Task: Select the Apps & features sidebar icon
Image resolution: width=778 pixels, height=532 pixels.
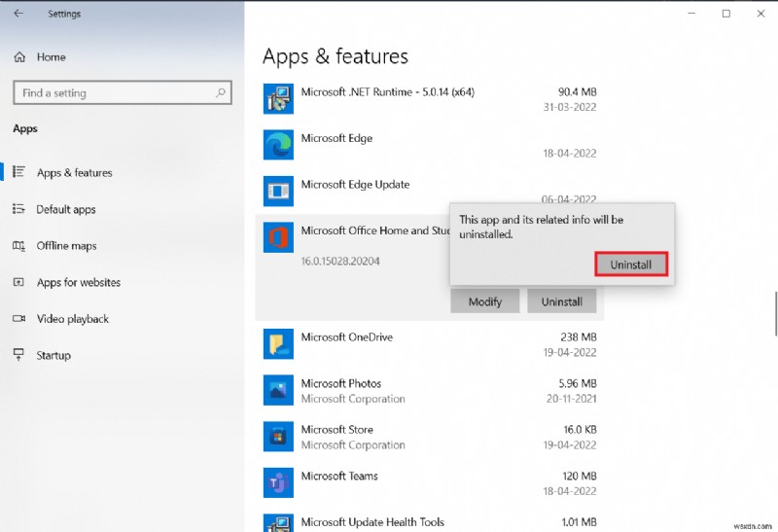Action: [x=18, y=172]
